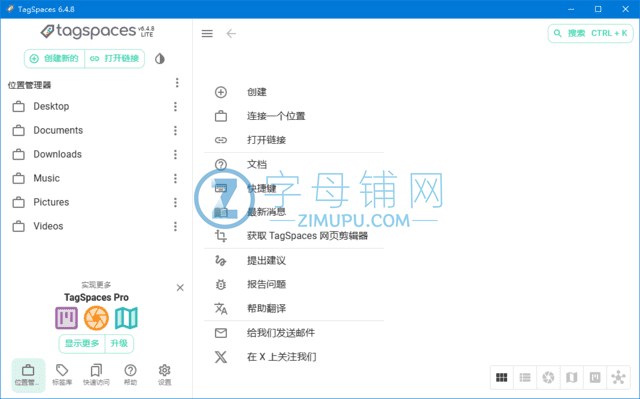Open the 快捷键 shortcuts entry
Image resolution: width=640 pixels, height=399 pixels.
(294, 188)
